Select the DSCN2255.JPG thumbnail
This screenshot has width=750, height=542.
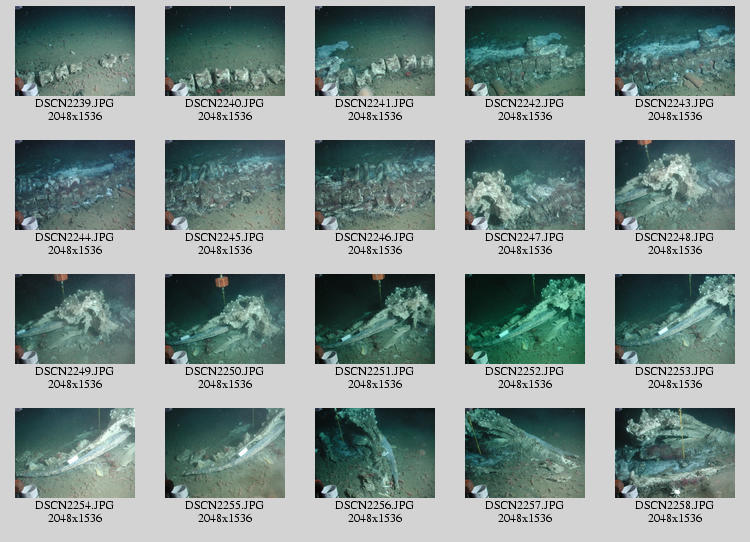tap(225, 453)
